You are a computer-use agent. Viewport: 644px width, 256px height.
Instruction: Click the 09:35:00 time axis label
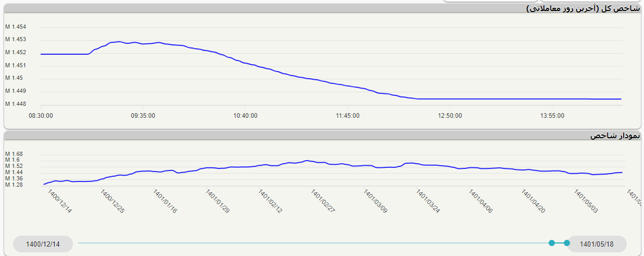[x=143, y=116]
